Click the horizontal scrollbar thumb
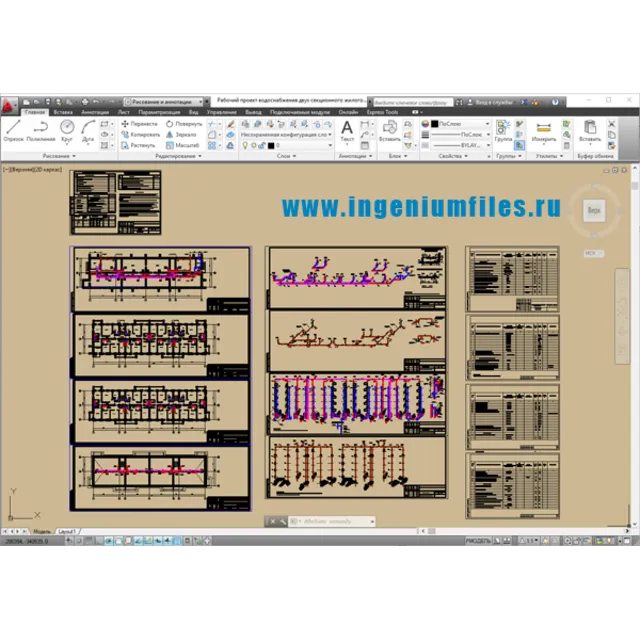Screen dimensions: 640x640 point(431,531)
